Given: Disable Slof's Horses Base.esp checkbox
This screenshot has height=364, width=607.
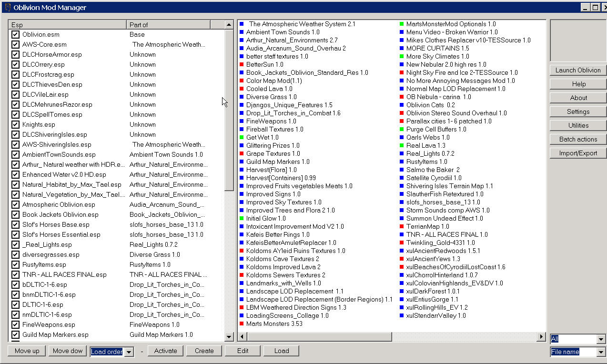Looking at the screenshot, I should [x=15, y=224].
